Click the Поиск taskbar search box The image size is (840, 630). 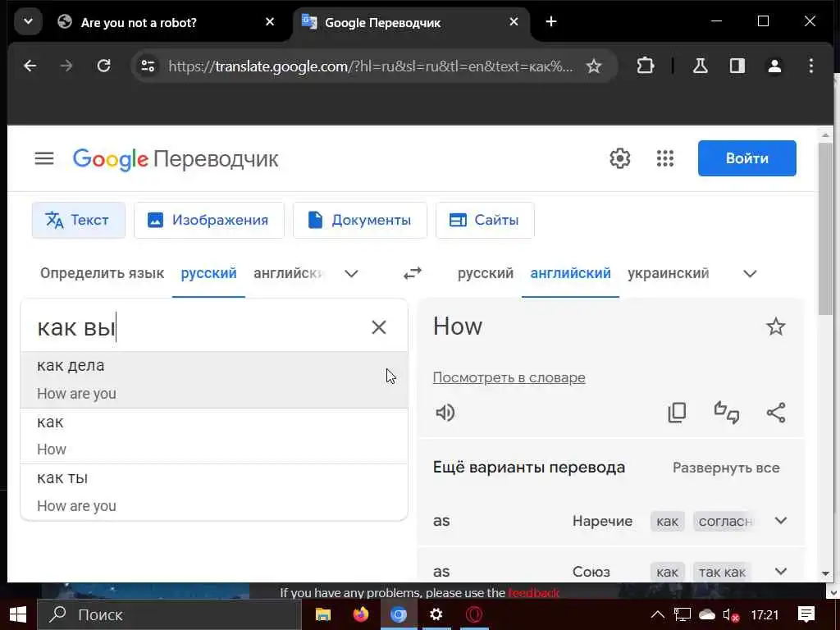pyautogui.click(x=169, y=614)
